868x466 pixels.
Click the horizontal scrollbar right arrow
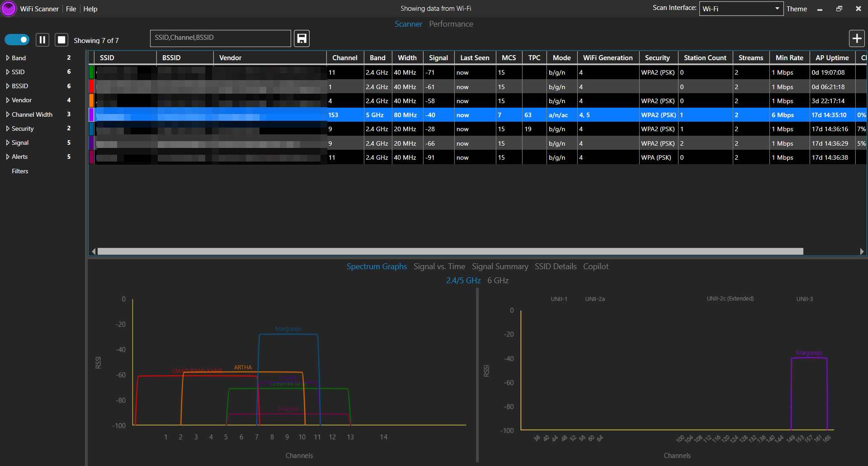[x=862, y=252]
